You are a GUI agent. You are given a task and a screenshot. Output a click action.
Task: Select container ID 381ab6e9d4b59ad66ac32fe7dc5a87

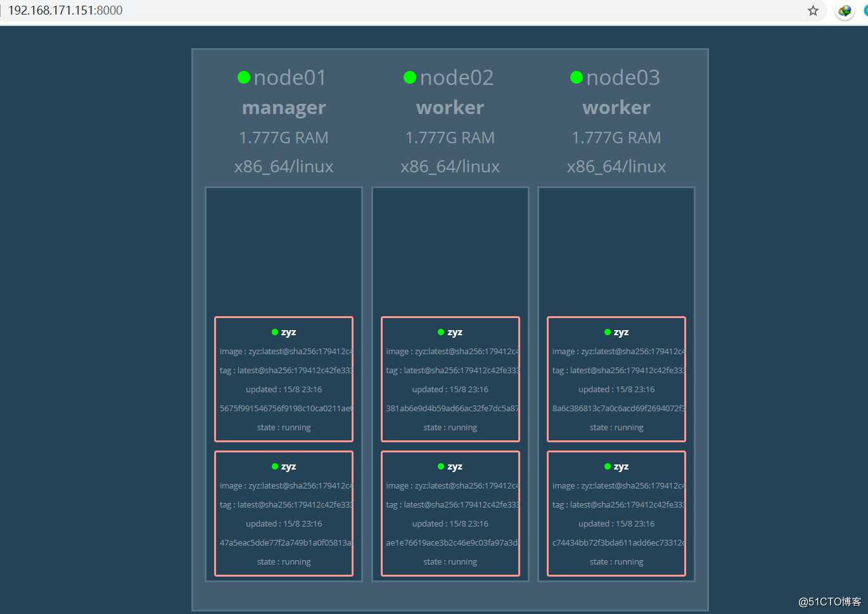tap(452, 409)
